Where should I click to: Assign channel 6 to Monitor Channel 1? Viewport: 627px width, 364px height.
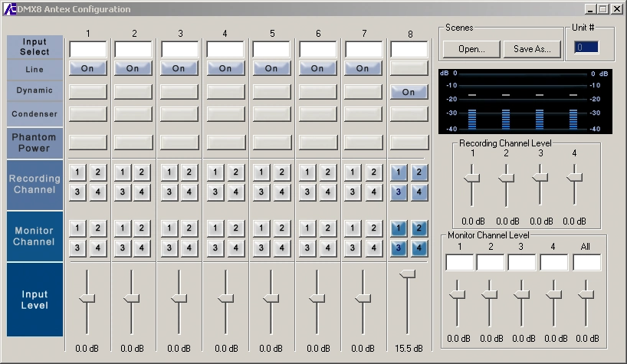click(x=307, y=228)
